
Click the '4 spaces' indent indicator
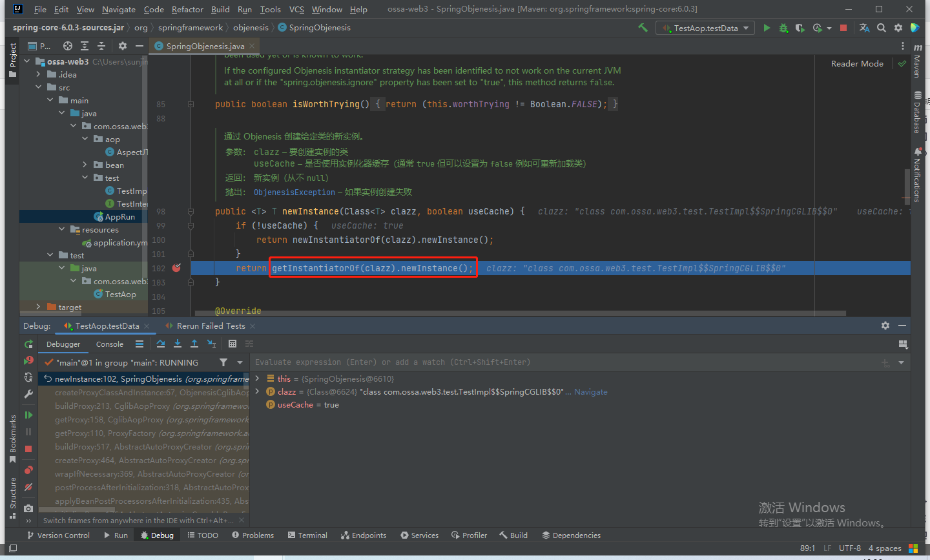[x=884, y=548]
